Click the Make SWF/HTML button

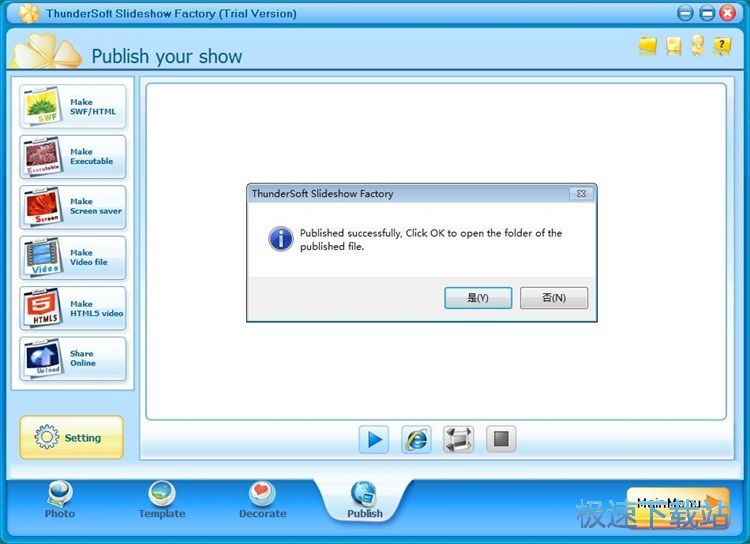coord(73,106)
